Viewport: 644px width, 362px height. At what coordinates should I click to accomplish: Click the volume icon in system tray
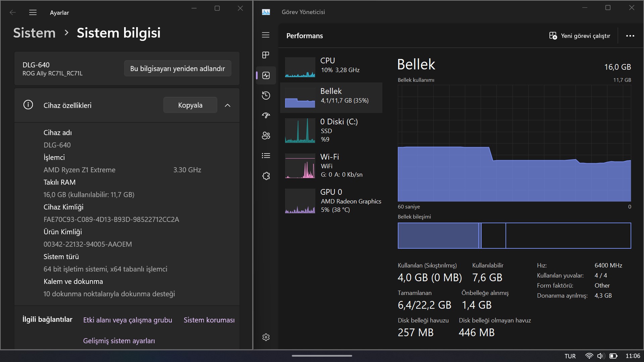(x=600, y=356)
